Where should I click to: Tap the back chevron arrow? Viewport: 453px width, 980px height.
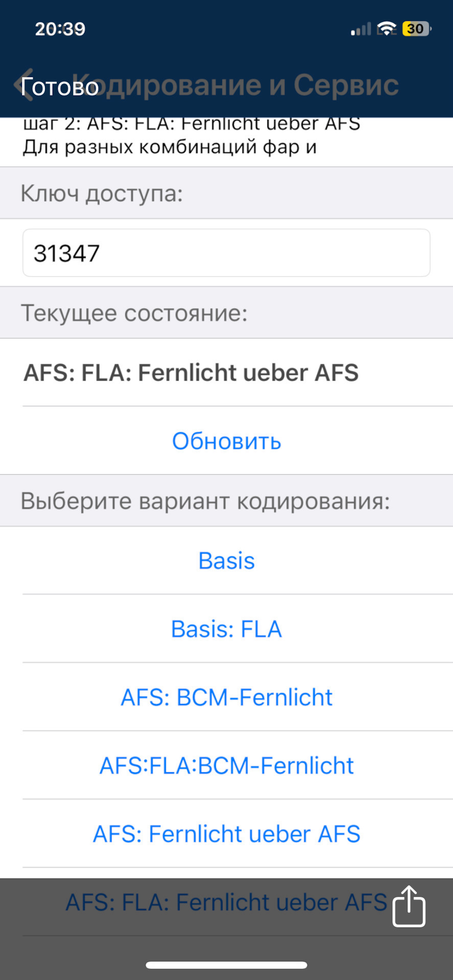pos(23,85)
